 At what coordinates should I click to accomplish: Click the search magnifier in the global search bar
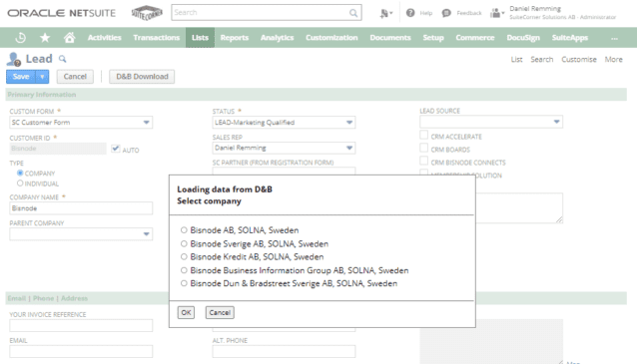(x=353, y=13)
